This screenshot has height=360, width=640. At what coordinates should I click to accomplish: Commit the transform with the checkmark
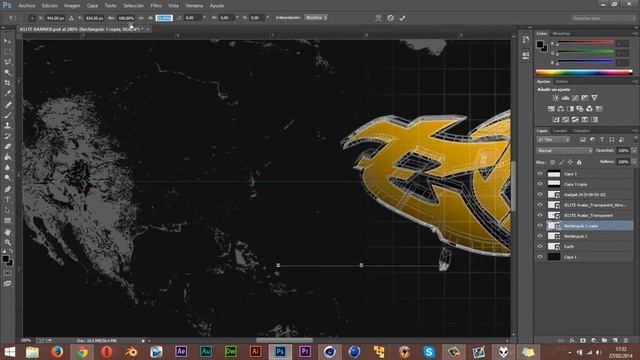402,18
